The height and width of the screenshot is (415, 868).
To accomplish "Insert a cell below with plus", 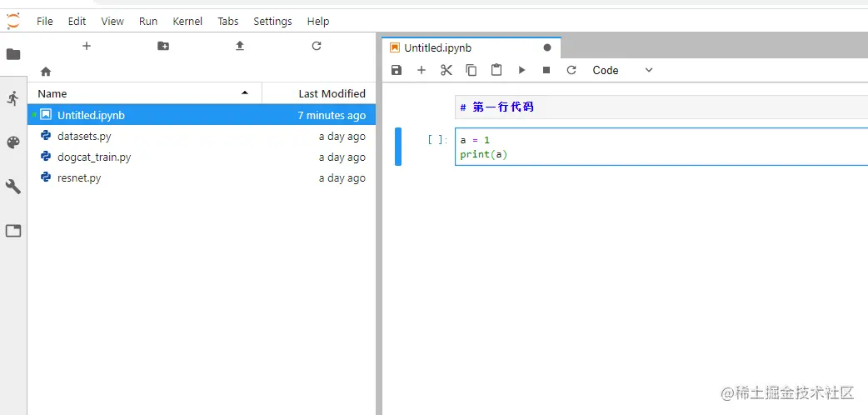I will coord(422,70).
